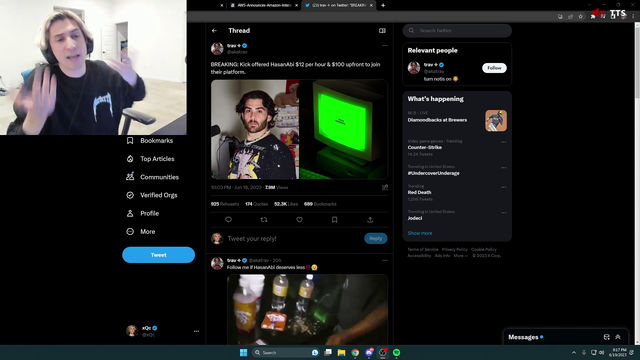Close the AWS Announces Amazon tab

click(297, 5)
